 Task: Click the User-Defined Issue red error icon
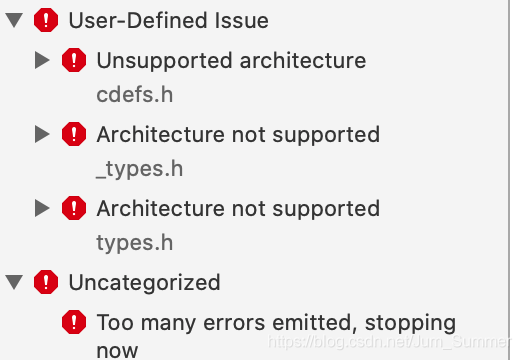point(46,20)
